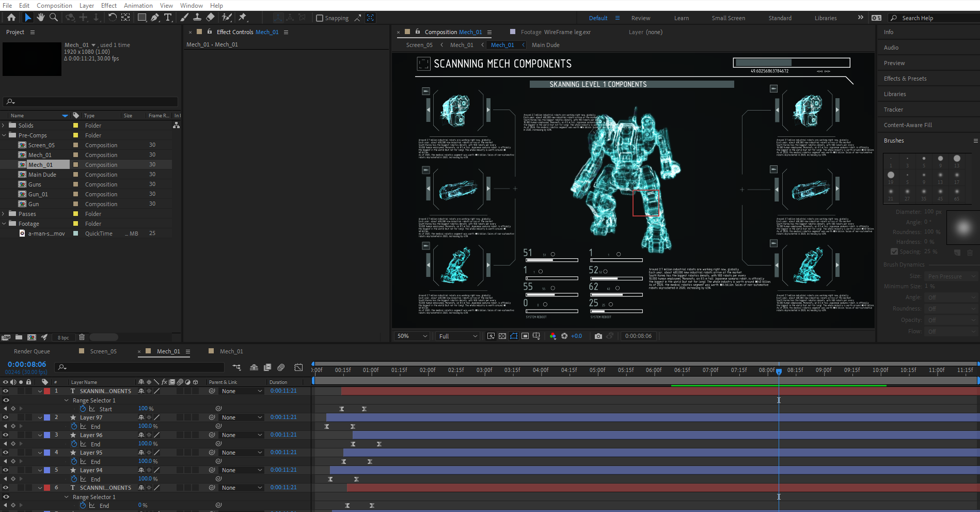This screenshot has width=980, height=512.
Task: Toggle visibility of Layer 95
Action: pos(6,453)
